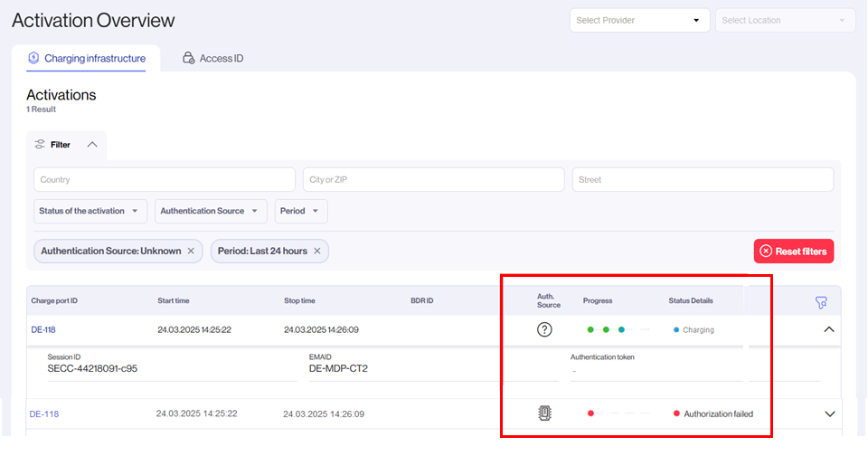
Task: Switch to the Access ID tab
Action: pyautogui.click(x=212, y=58)
